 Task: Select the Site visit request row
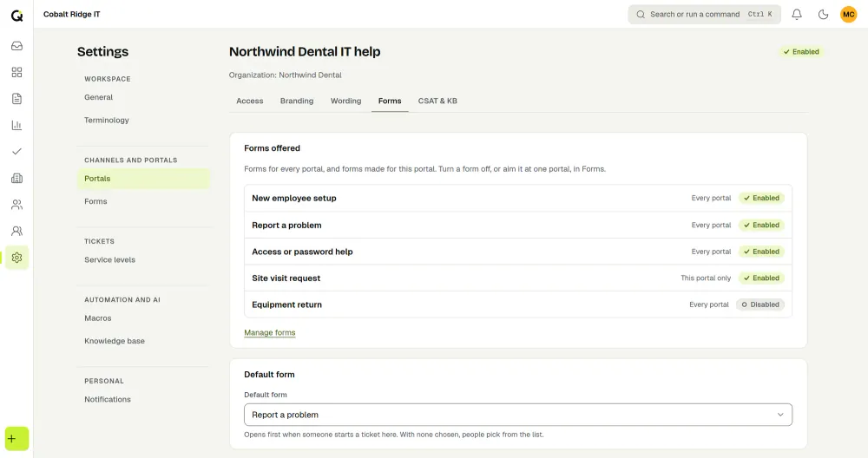517,278
